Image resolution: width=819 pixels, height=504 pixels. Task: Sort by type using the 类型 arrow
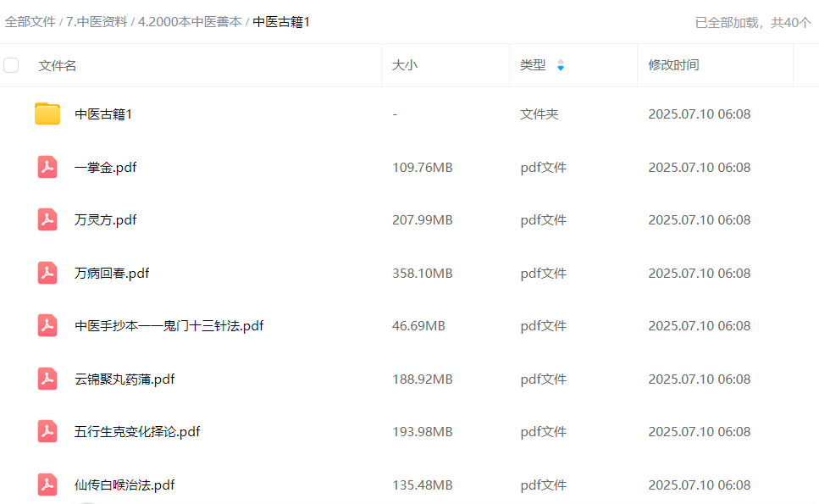coord(560,66)
